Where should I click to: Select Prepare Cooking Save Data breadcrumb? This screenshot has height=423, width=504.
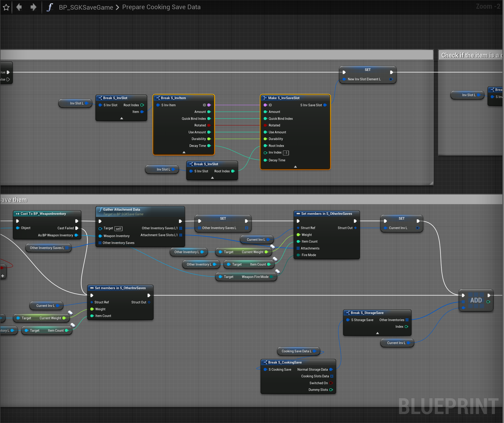tap(161, 7)
